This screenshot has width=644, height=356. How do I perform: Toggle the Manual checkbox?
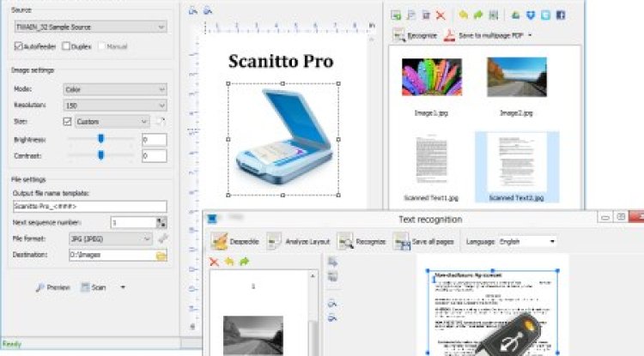click(x=101, y=46)
